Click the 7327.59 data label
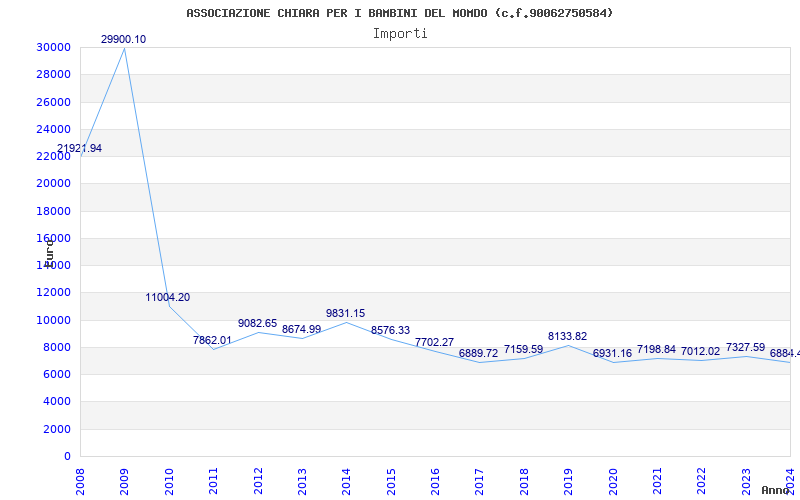 tap(745, 347)
